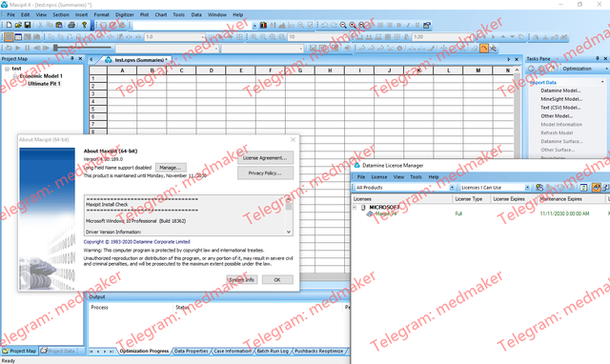
Task: Click the highlighted orange curve tool icon
Action: coord(483,49)
